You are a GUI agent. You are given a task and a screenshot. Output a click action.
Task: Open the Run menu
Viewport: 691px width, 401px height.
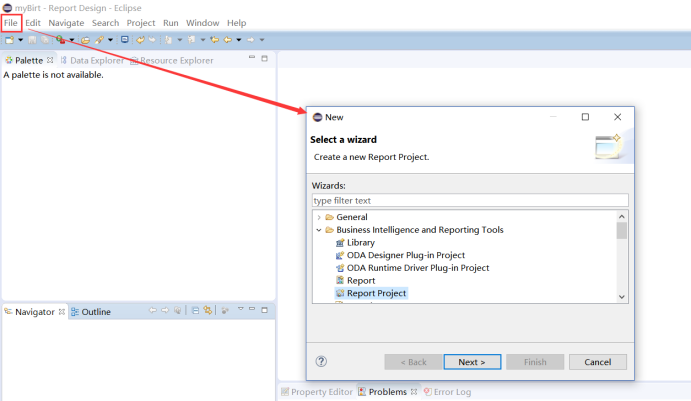pyautogui.click(x=171, y=23)
